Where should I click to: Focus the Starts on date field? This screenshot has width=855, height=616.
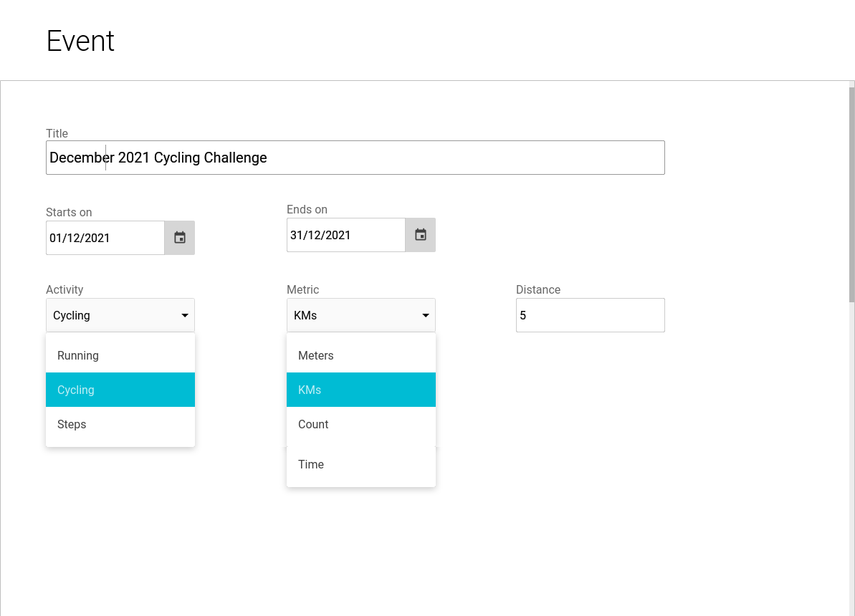click(105, 238)
